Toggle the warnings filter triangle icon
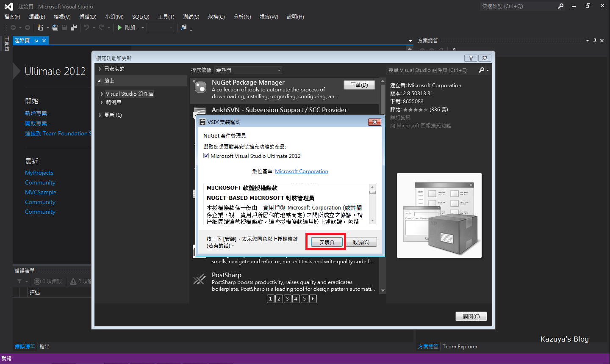Viewport: 610px width, 364px height. click(x=73, y=281)
